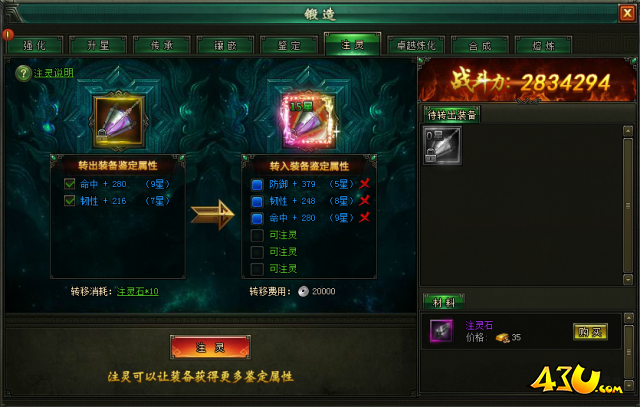640x407 pixels.
Task: Click materials list scroll down arrow
Action: click(629, 385)
